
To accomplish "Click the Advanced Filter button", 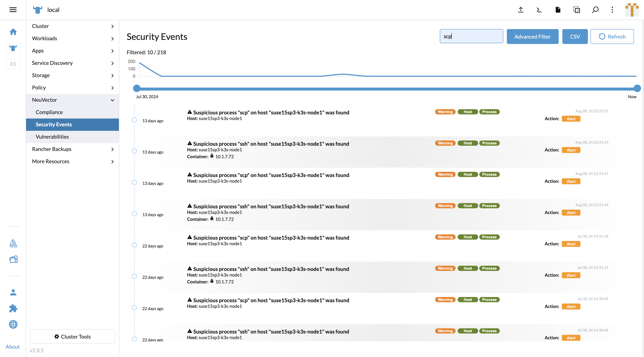I will pyautogui.click(x=532, y=37).
